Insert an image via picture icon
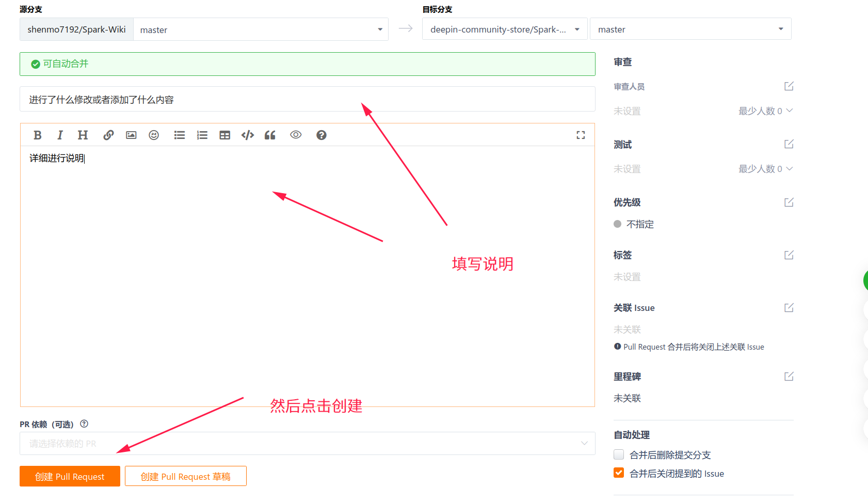868x502 pixels. tap(131, 135)
